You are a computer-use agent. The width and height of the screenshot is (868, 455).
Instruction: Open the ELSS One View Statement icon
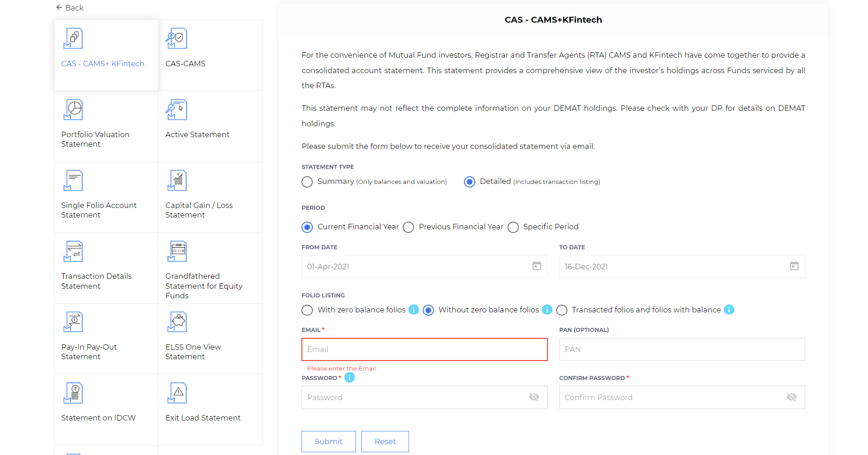(x=177, y=322)
